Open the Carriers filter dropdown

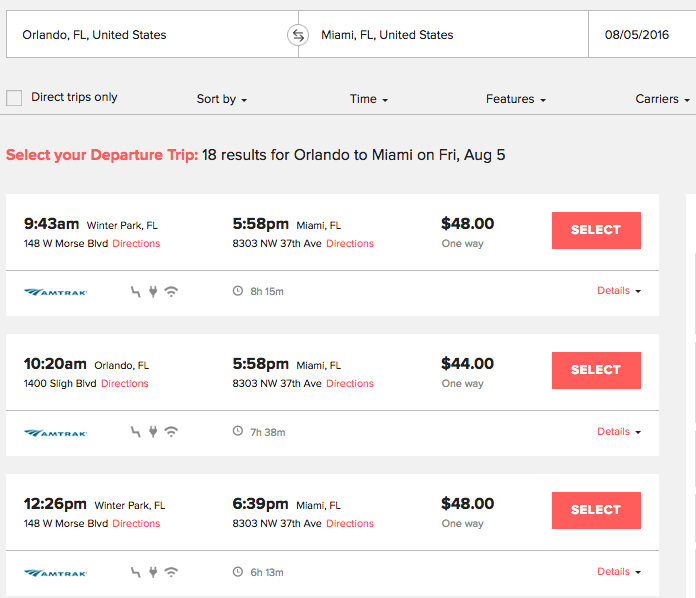coord(662,99)
